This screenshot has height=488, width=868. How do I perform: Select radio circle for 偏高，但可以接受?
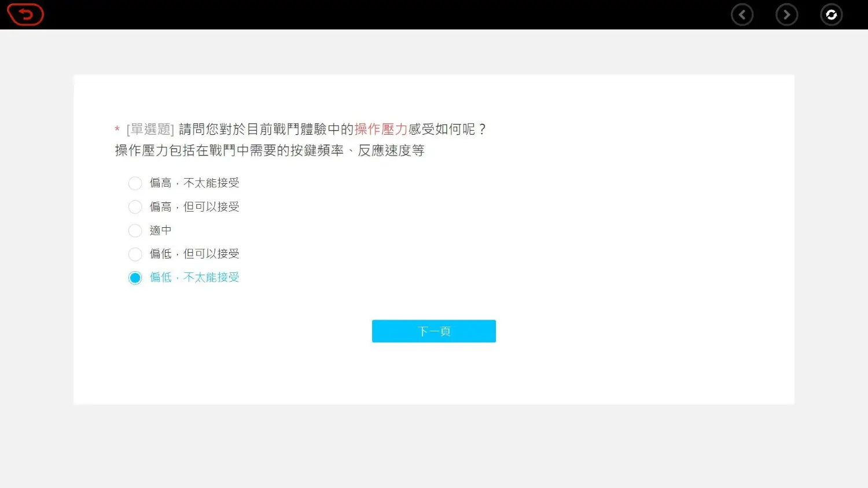(x=135, y=207)
